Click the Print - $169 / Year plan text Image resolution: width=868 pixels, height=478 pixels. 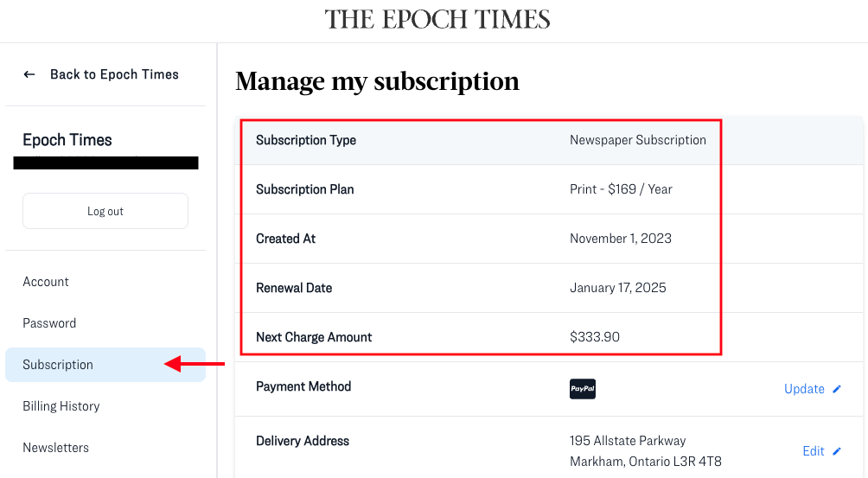(x=621, y=189)
